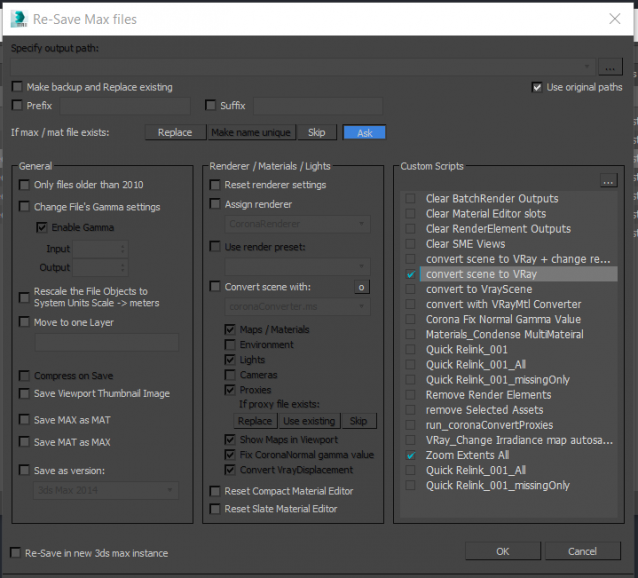638x578 pixels.
Task: Uncheck Use original paths
Action: [537, 87]
